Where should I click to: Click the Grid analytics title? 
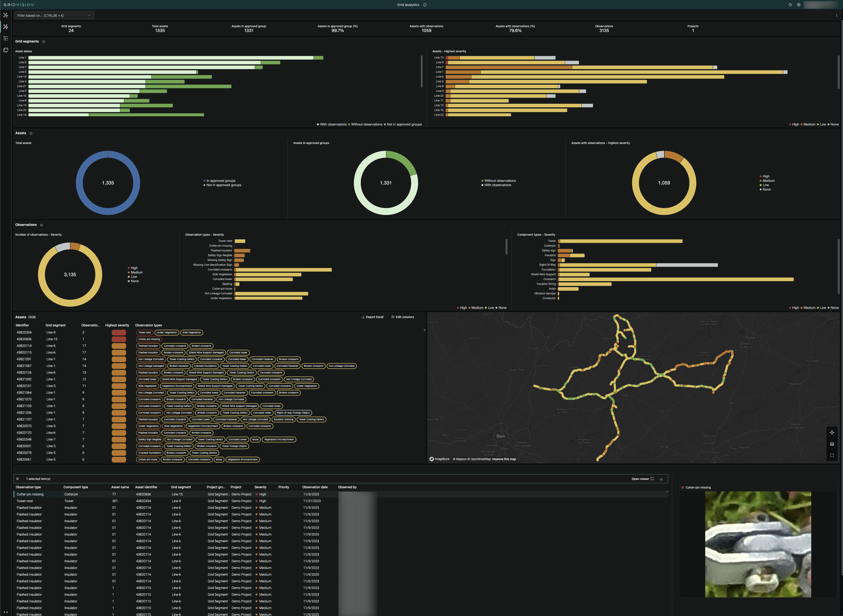408,5
